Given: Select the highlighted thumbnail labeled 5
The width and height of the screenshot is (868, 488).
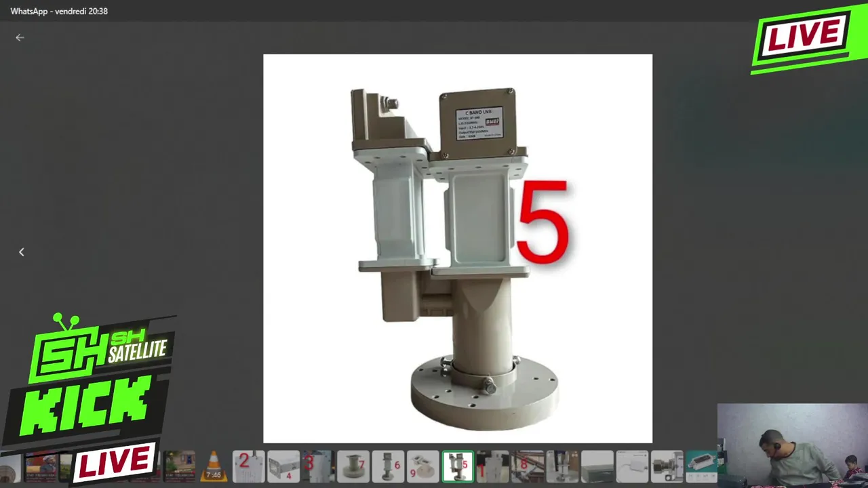Looking at the screenshot, I should pos(458,466).
